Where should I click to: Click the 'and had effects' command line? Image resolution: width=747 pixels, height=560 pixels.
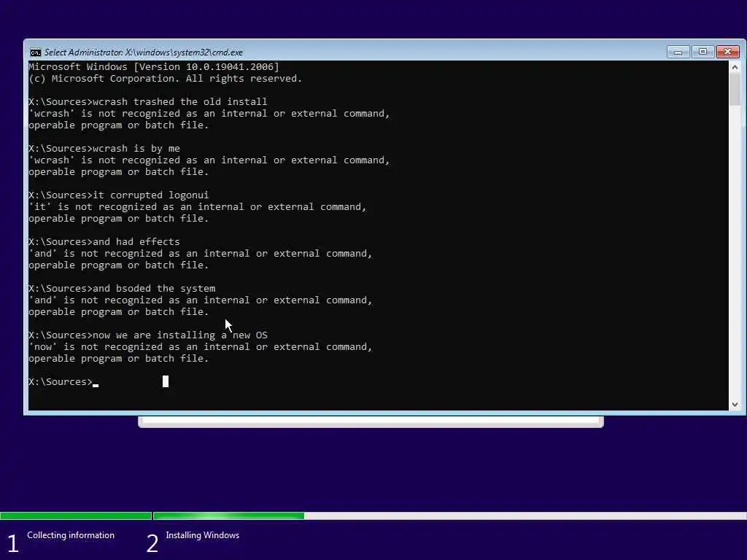coord(104,242)
